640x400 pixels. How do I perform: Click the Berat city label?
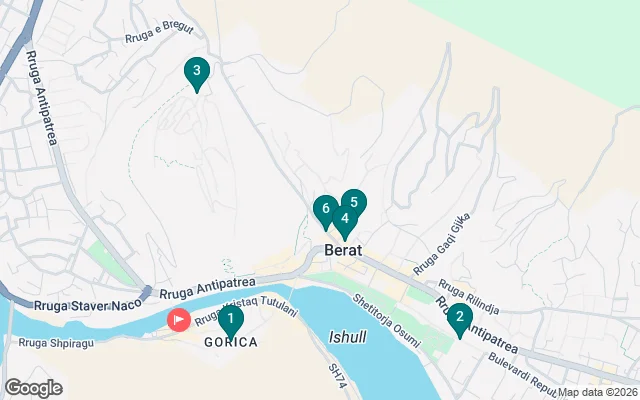(x=343, y=250)
